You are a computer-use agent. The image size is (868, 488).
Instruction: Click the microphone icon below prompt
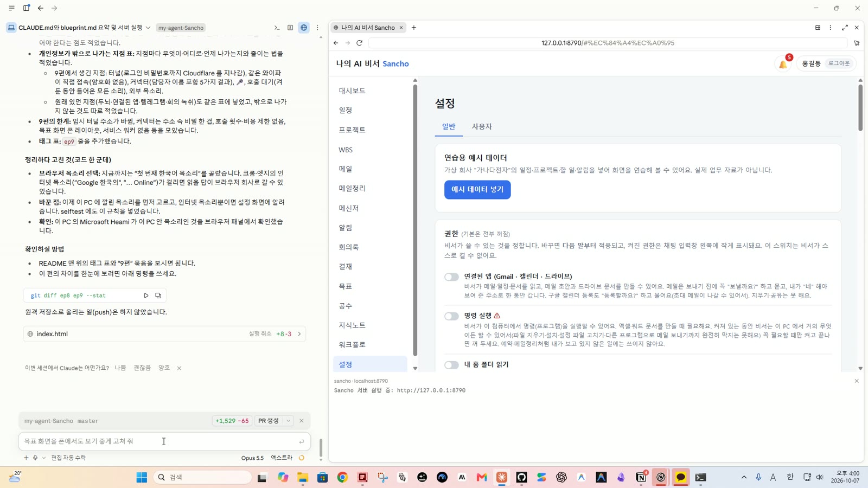[35, 458]
